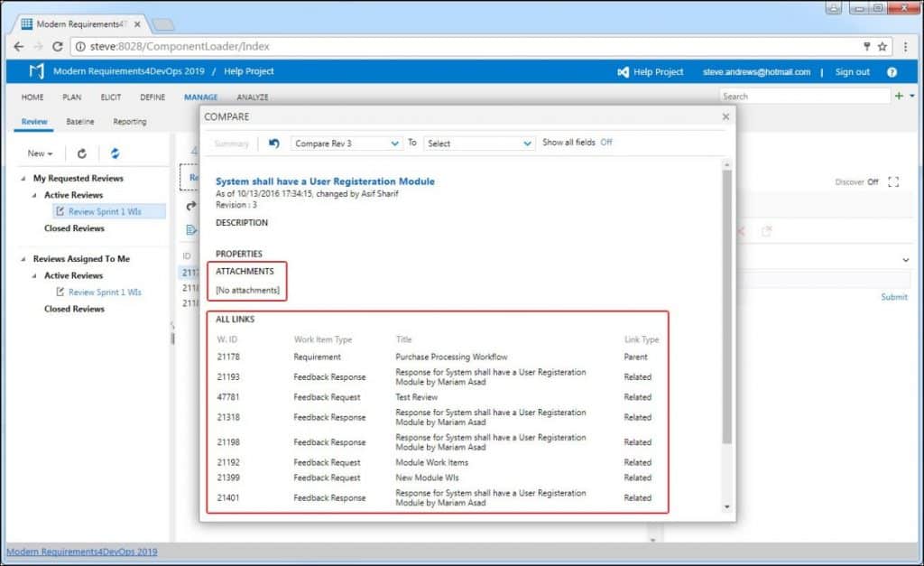Viewport: 924px width, 566px height.
Task: Click the refresh icon in the reviews panel
Action: [81, 153]
